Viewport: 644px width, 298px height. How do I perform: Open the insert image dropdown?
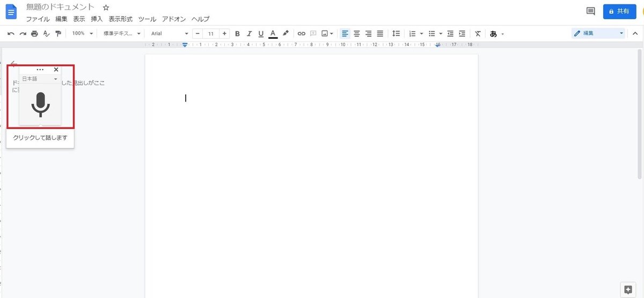pos(327,33)
